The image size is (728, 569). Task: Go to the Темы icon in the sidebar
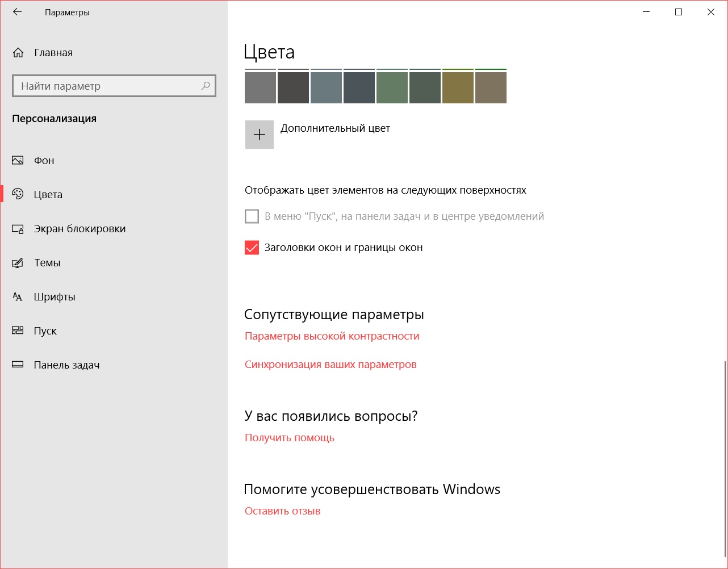(x=18, y=263)
